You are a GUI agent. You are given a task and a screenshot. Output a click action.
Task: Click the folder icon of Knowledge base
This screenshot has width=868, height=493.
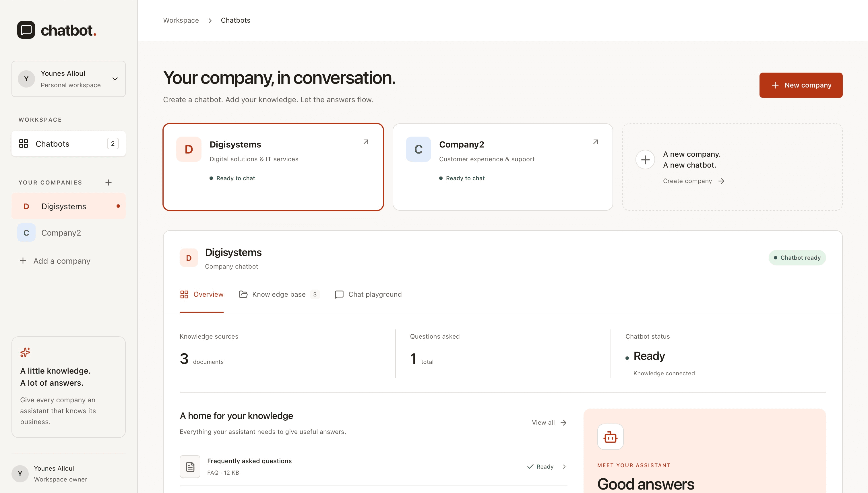point(243,294)
